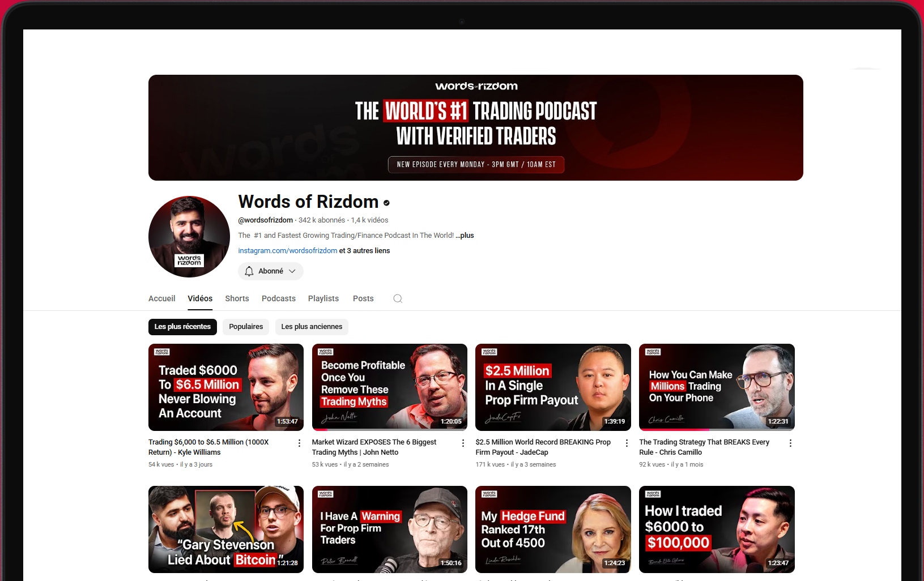This screenshot has height=581, width=924.
Task: Click the 1:50:16 duration badge
Action: (x=451, y=563)
